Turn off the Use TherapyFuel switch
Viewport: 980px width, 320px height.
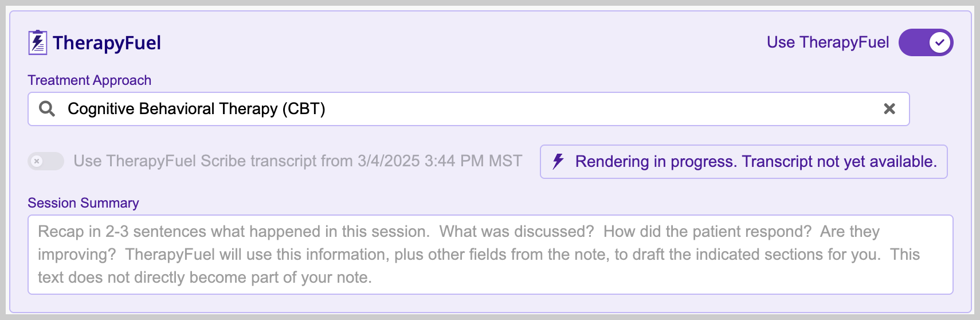pos(925,43)
